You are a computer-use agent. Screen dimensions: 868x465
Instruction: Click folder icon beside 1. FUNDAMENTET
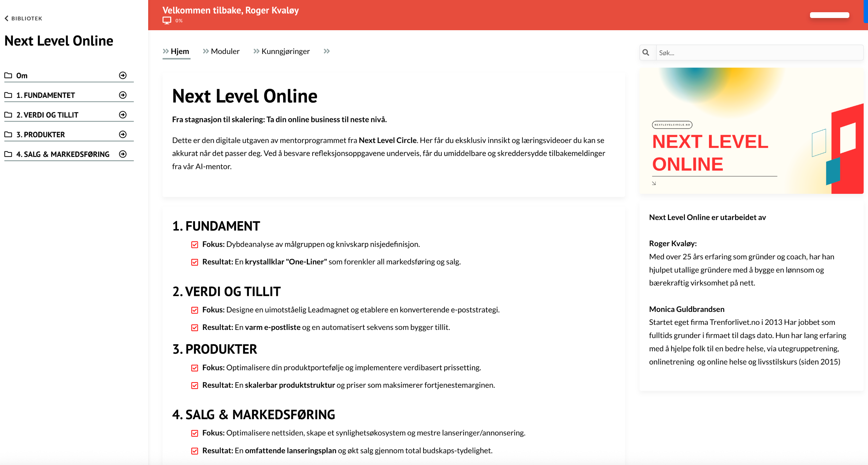click(8, 95)
